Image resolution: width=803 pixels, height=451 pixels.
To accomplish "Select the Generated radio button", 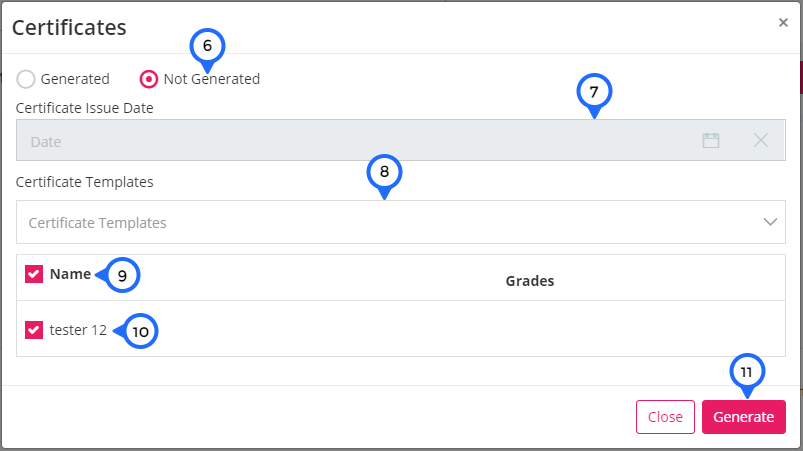I will (x=26, y=79).
